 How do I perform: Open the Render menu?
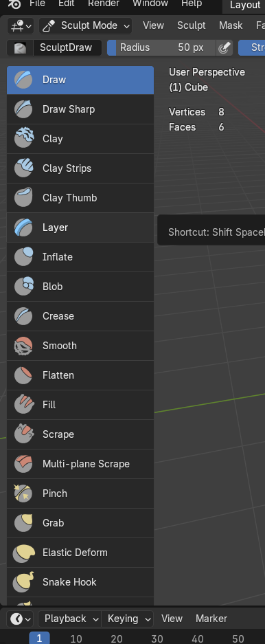(x=104, y=3)
